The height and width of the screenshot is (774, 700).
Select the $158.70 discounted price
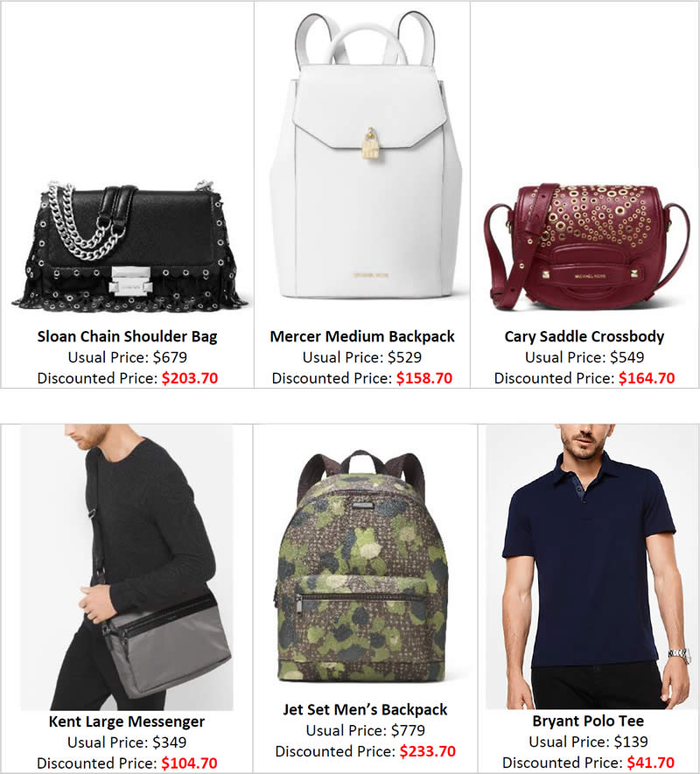click(424, 378)
